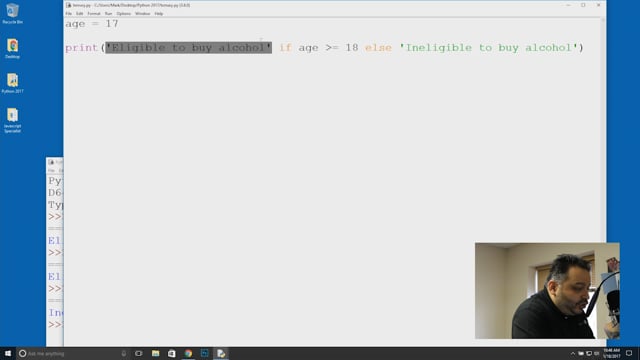Open the Help menu
This screenshot has width=640, height=360.
[x=159, y=13]
